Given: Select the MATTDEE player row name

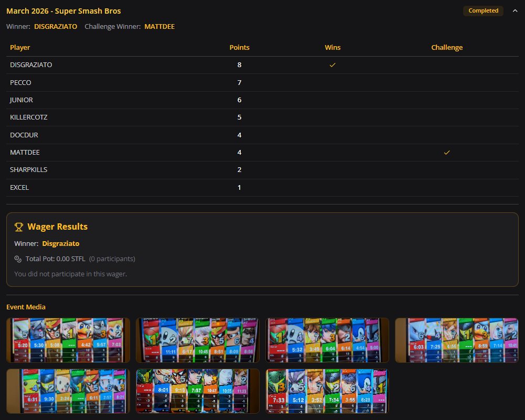Looking at the screenshot, I should click(25, 153).
